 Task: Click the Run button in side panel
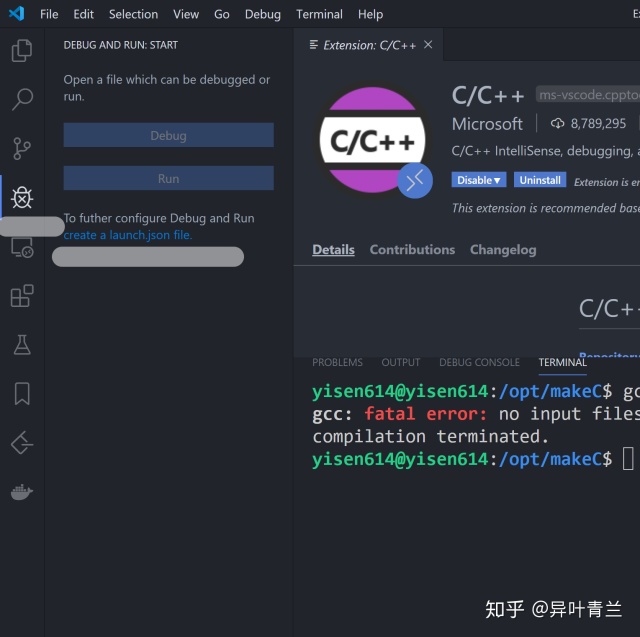tap(169, 178)
